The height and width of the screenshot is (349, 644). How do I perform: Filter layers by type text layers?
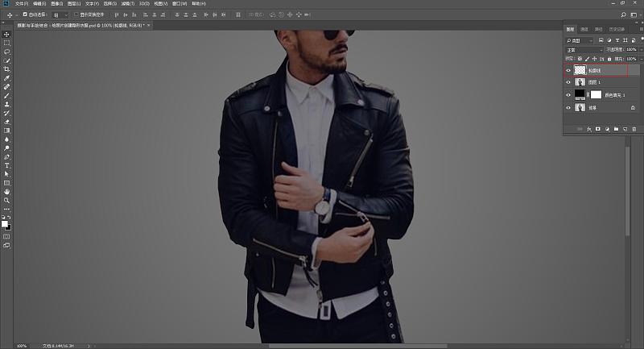(x=617, y=40)
